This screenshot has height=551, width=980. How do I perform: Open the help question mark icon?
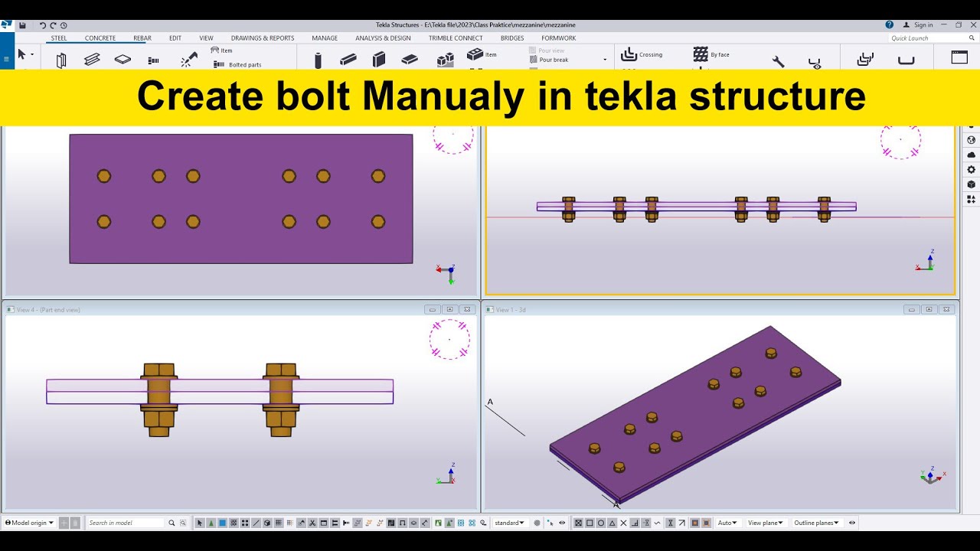pyautogui.click(x=890, y=24)
